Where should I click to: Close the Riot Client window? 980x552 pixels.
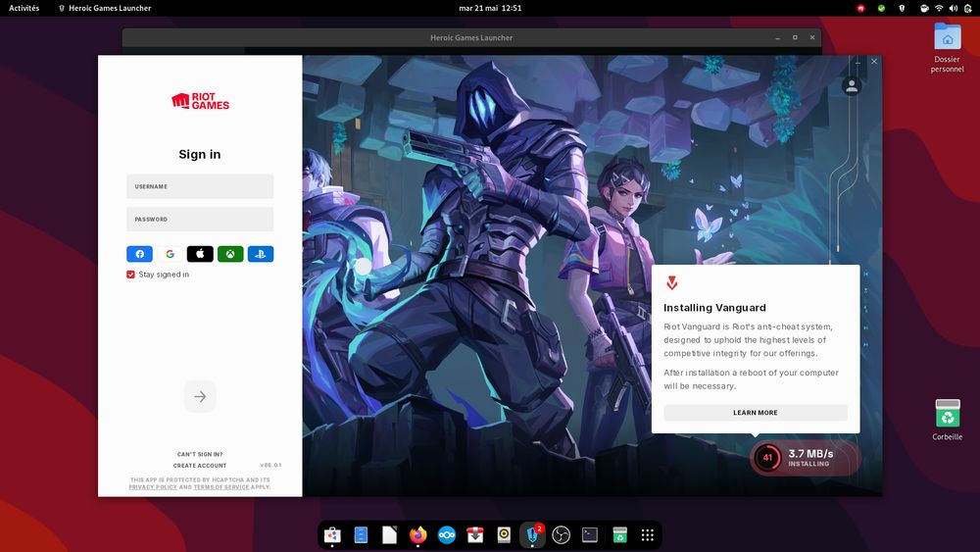tap(874, 61)
